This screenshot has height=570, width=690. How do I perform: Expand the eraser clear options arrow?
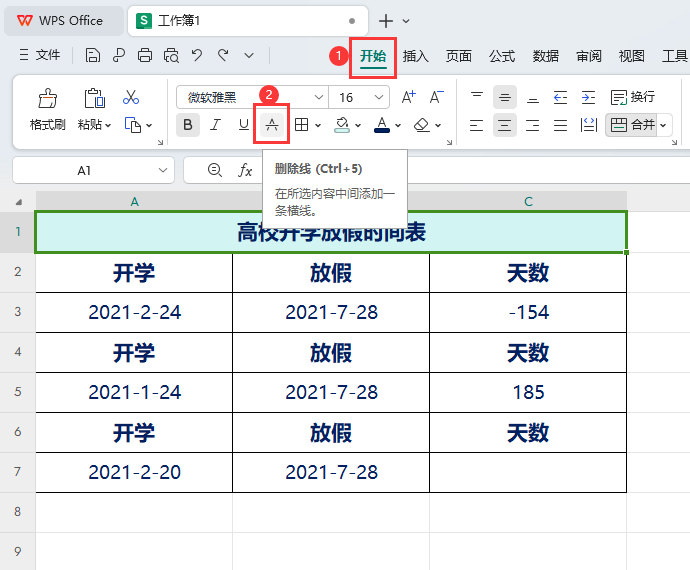coord(438,125)
